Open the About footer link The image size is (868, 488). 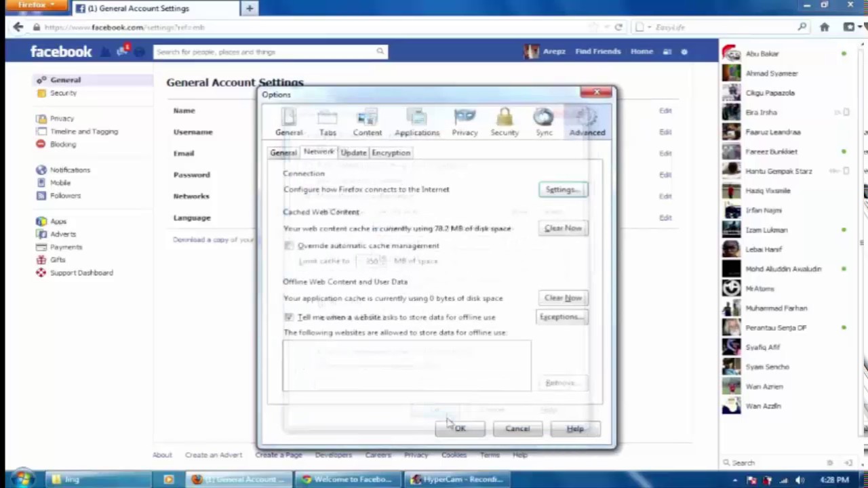tap(162, 455)
